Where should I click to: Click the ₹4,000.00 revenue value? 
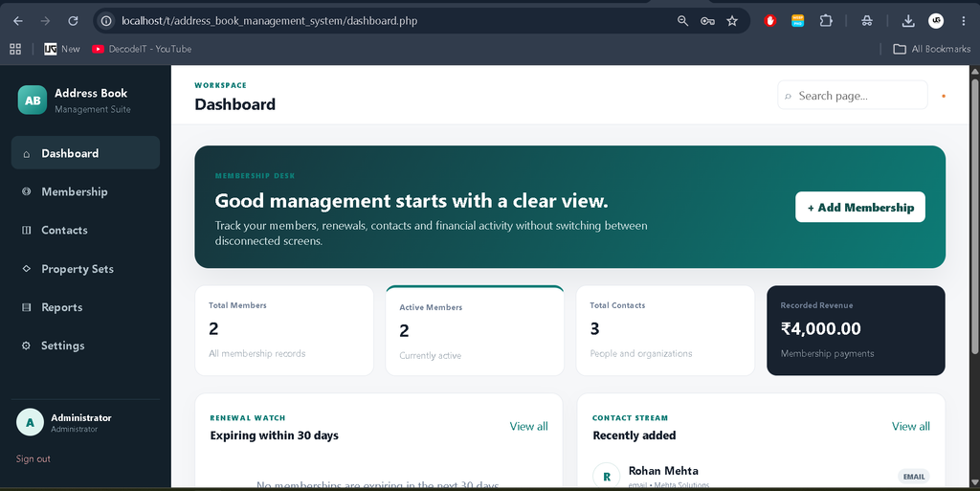pyautogui.click(x=820, y=328)
